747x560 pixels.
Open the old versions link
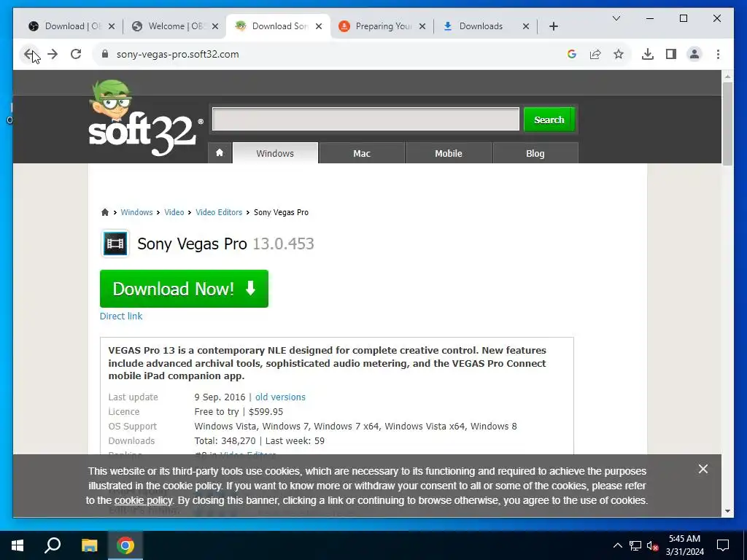coord(280,397)
